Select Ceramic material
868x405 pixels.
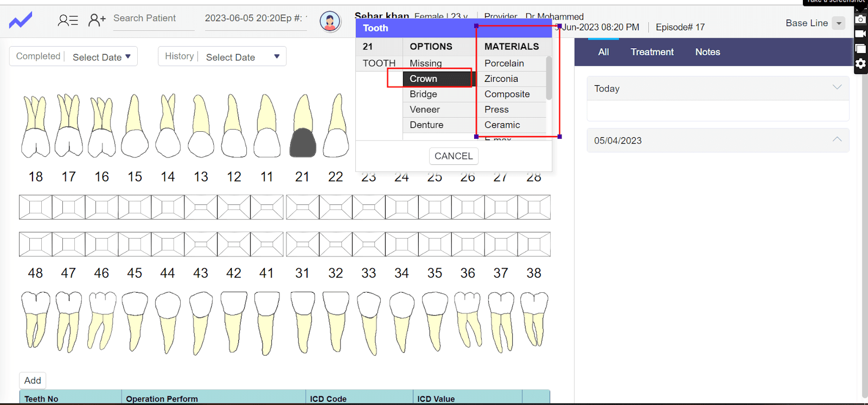click(x=512, y=125)
